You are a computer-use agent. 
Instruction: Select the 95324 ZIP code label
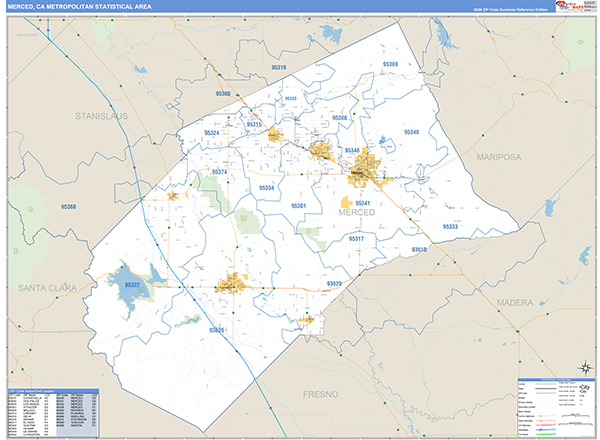[212, 133]
